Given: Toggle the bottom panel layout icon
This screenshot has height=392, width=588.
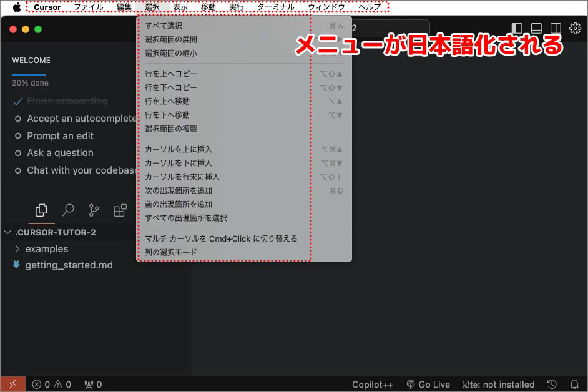Looking at the screenshot, I should (x=536, y=29).
